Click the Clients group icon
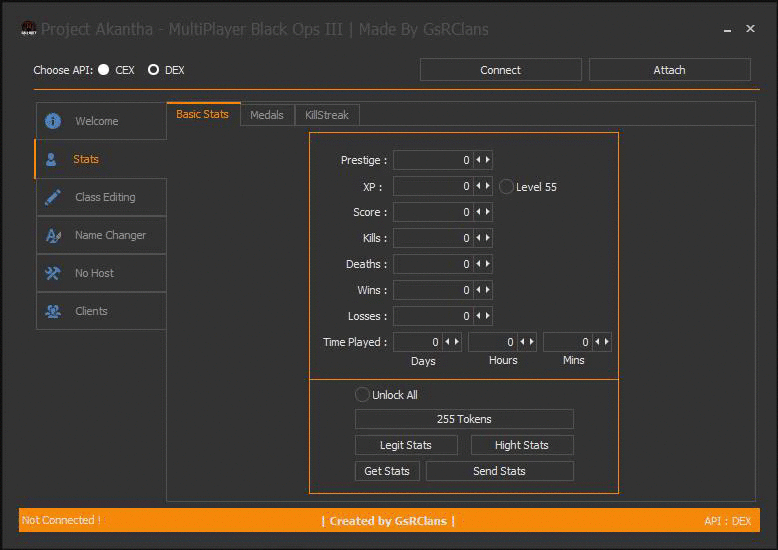This screenshot has height=550, width=778. (53, 311)
